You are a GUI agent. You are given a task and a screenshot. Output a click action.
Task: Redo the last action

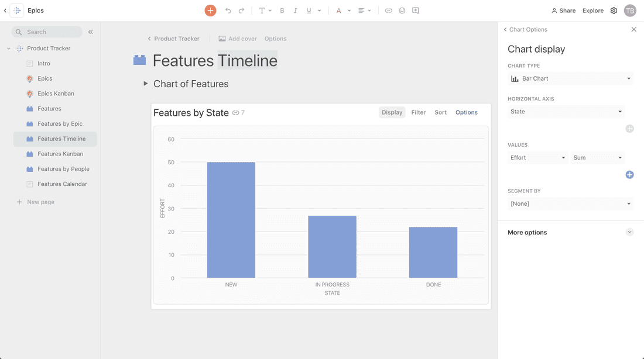click(x=241, y=11)
